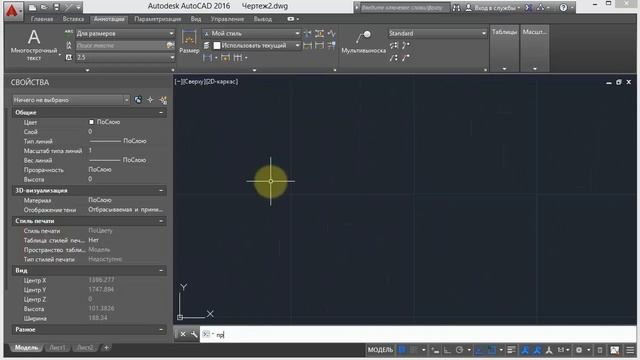Click the workspace switching gear icon
Screen dimensions: 640x360
[578, 350]
